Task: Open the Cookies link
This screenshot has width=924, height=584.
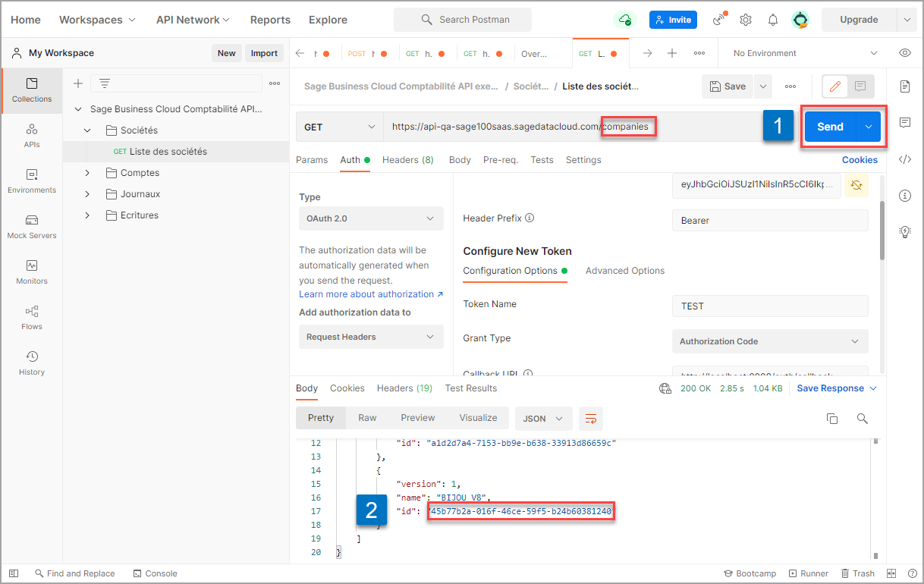Action: 860,160
